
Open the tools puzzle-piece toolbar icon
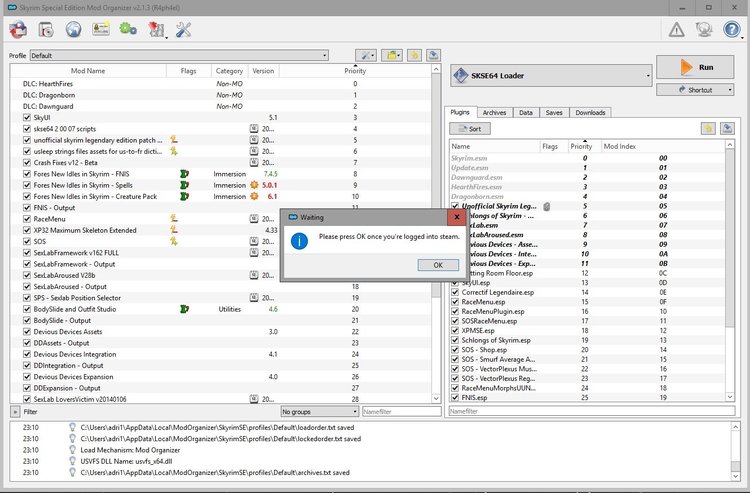[x=156, y=30]
